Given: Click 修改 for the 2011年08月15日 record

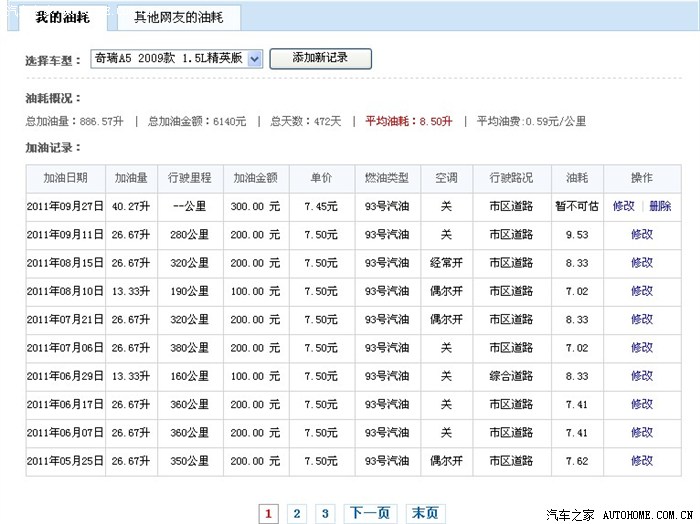Looking at the screenshot, I should pos(641,263).
